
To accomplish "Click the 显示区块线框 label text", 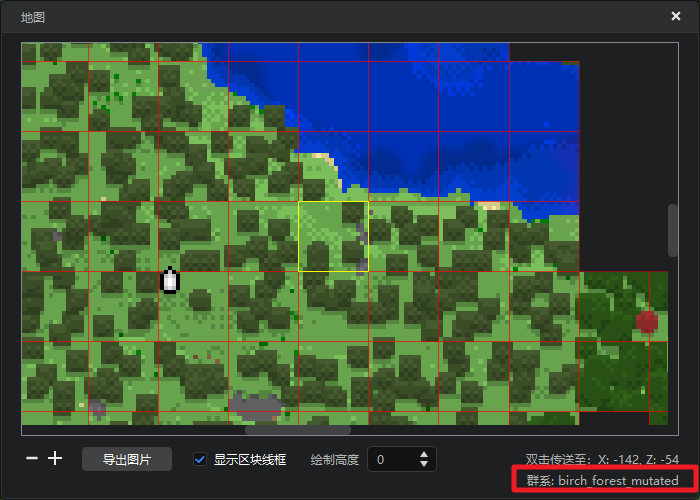I will pyautogui.click(x=250, y=459).
